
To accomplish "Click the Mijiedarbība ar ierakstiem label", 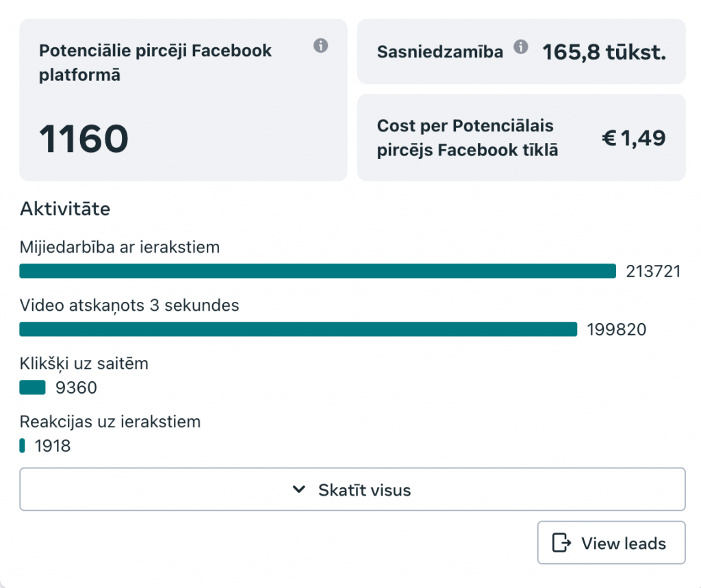I will (120, 247).
